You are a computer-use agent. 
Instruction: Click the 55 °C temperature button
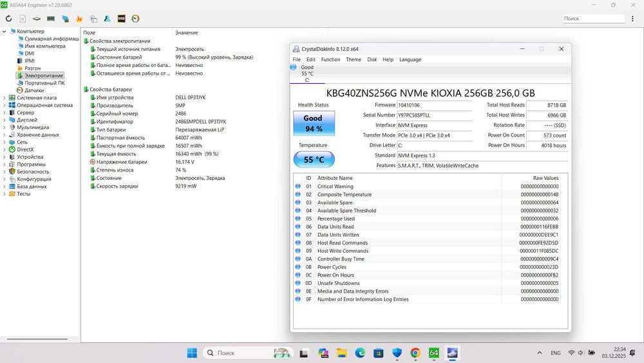click(314, 159)
